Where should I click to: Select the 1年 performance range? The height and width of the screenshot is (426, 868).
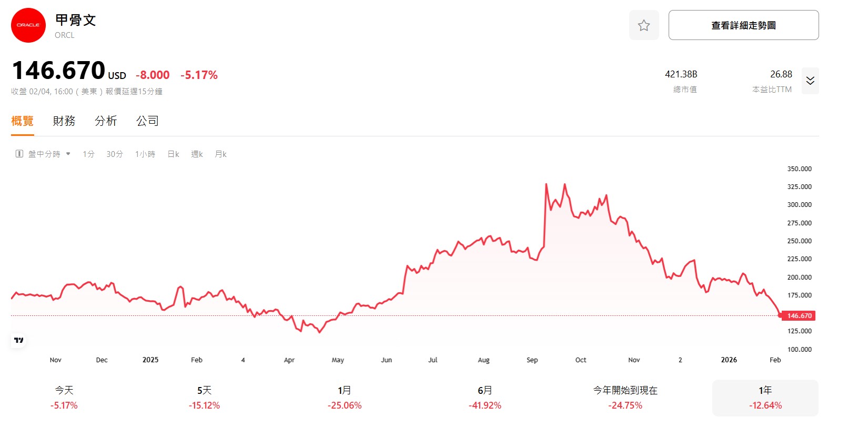[x=765, y=398]
